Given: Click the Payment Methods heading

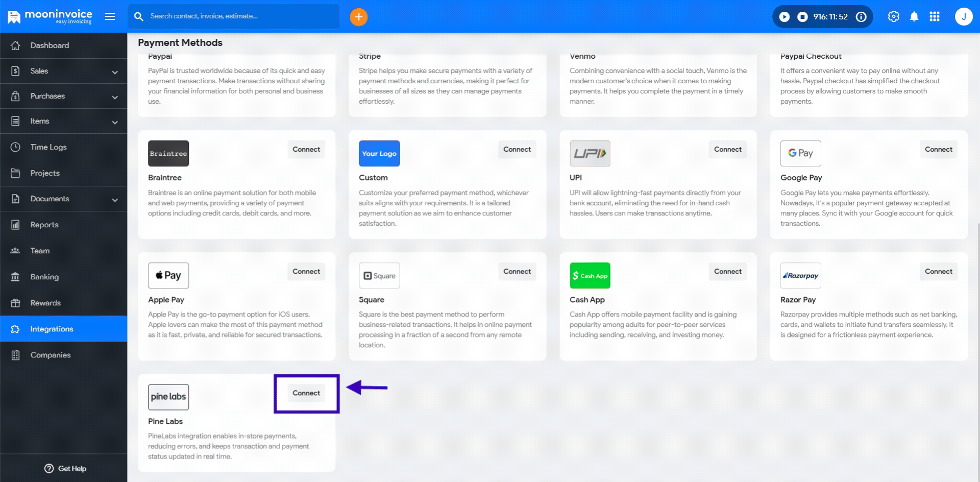Looking at the screenshot, I should pyautogui.click(x=180, y=42).
